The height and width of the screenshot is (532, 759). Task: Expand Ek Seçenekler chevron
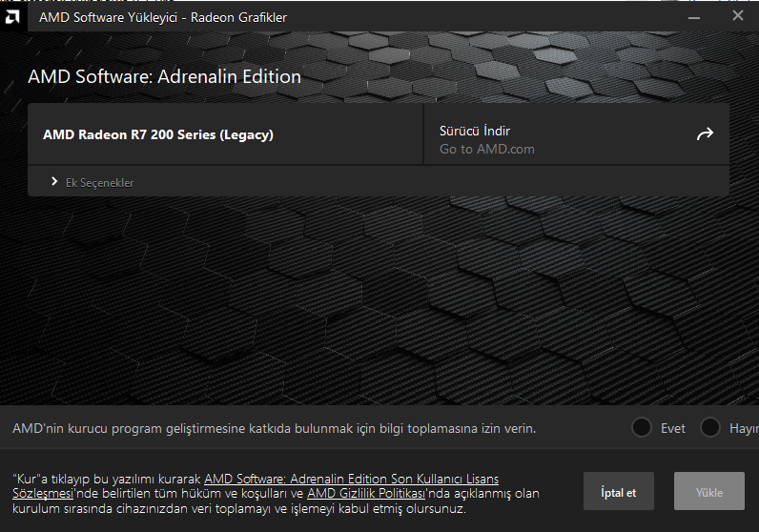54,181
